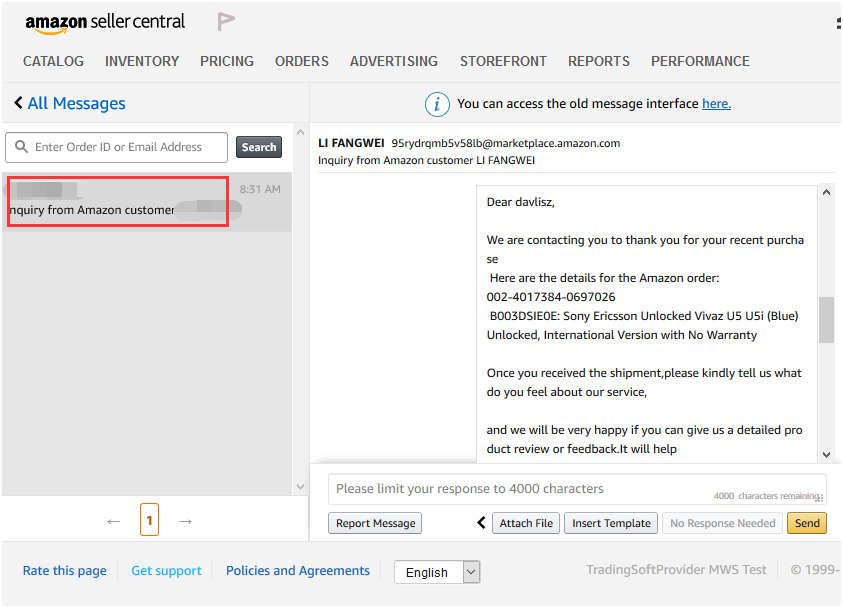Open the 8:31 AM customer inquiry message

tap(145, 201)
